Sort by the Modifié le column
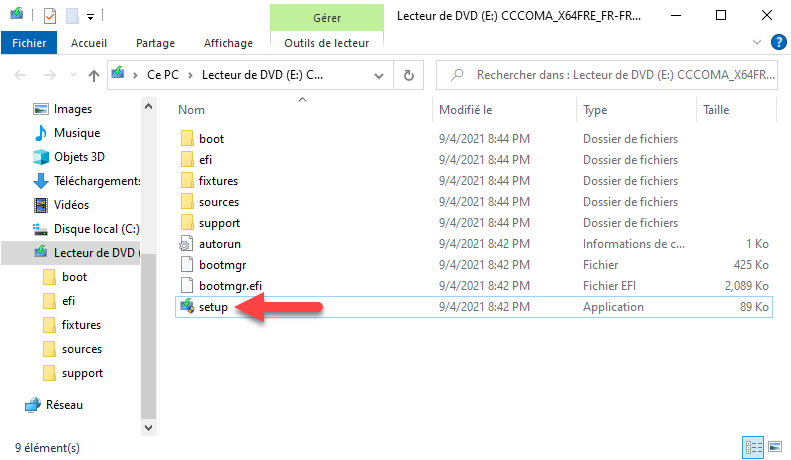791x460 pixels. point(465,110)
